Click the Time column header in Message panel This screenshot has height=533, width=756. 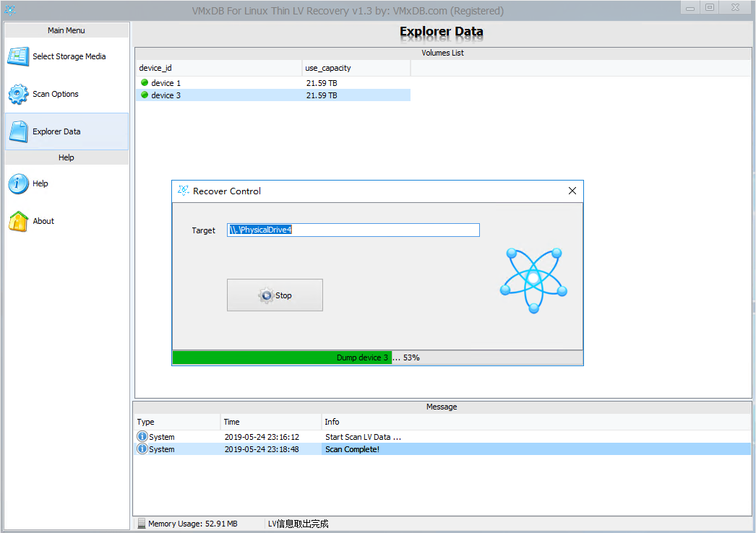click(271, 422)
